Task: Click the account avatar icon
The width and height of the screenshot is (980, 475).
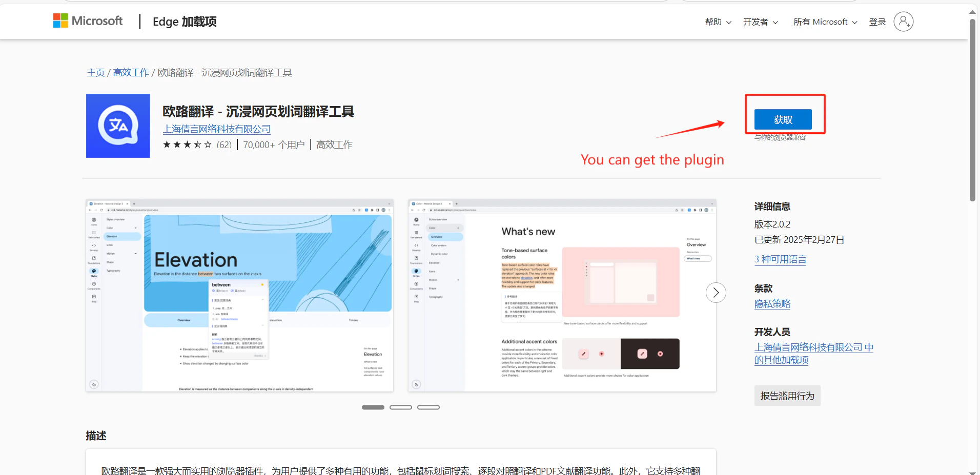Action: tap(903, 21)
